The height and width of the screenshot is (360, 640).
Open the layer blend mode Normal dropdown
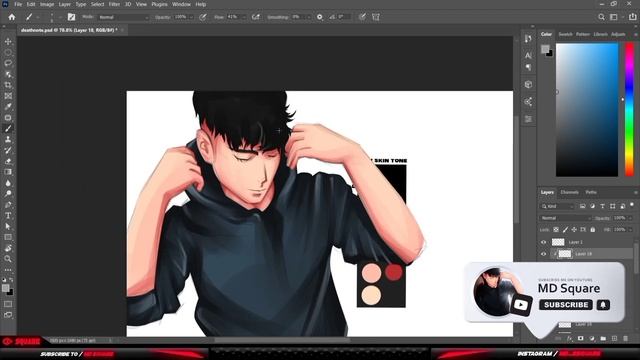[x=565, y=218]
